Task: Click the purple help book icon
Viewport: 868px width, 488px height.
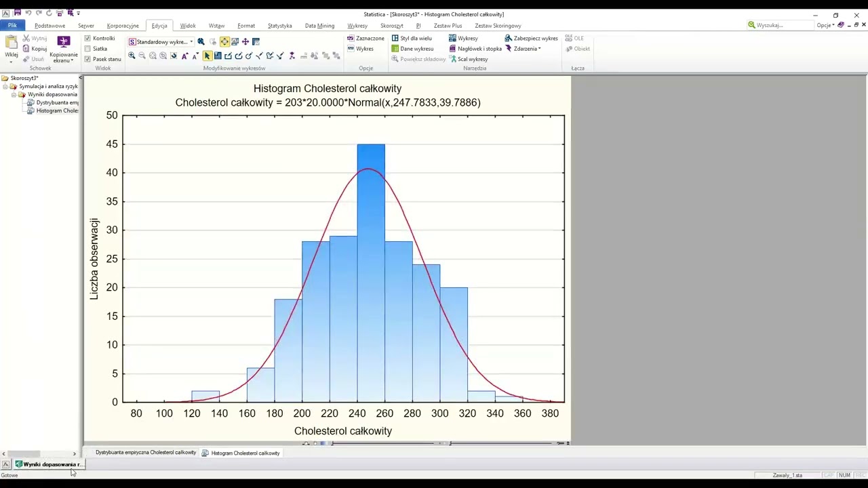Action: 841,25
